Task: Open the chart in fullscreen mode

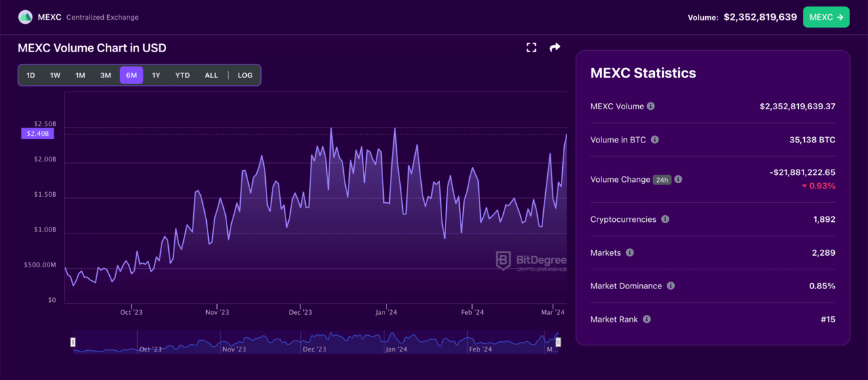Action: tap(532, 47)
